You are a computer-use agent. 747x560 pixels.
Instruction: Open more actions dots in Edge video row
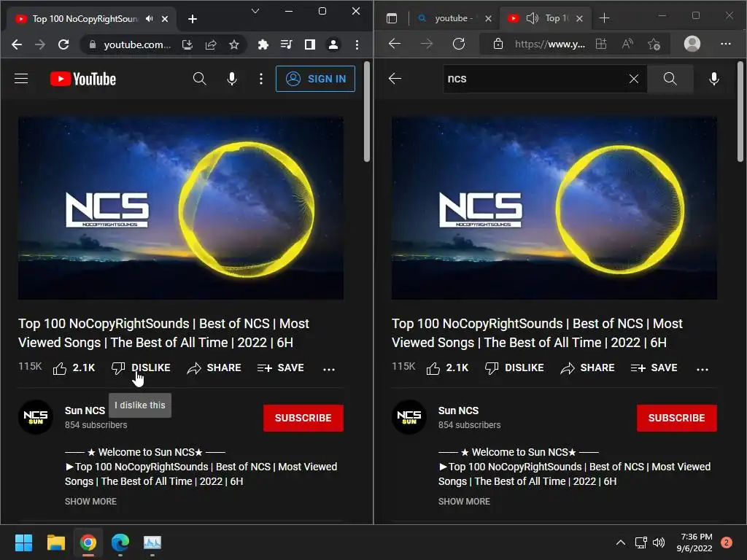703,368
